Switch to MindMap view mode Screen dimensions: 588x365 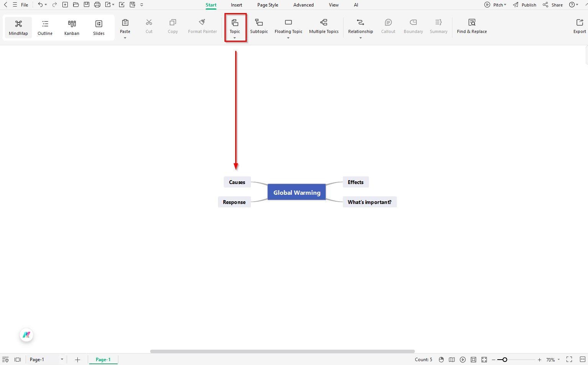18,27
